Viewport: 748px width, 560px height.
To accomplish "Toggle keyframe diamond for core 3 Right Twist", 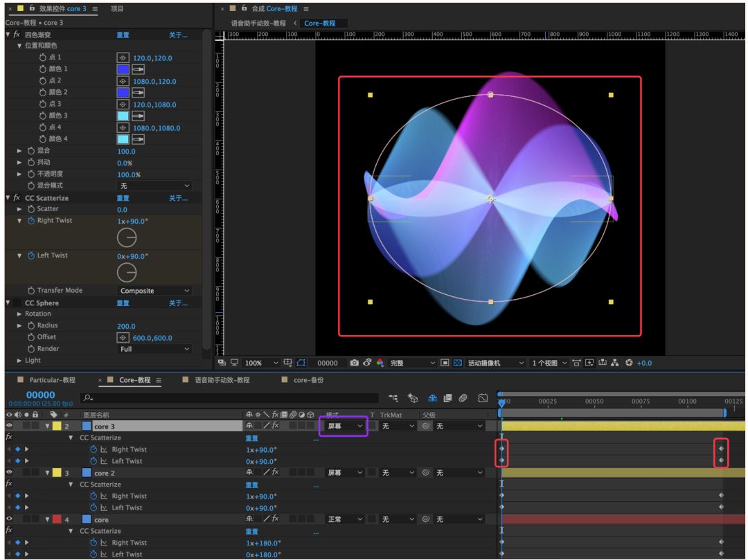I will tap(17, 449).
